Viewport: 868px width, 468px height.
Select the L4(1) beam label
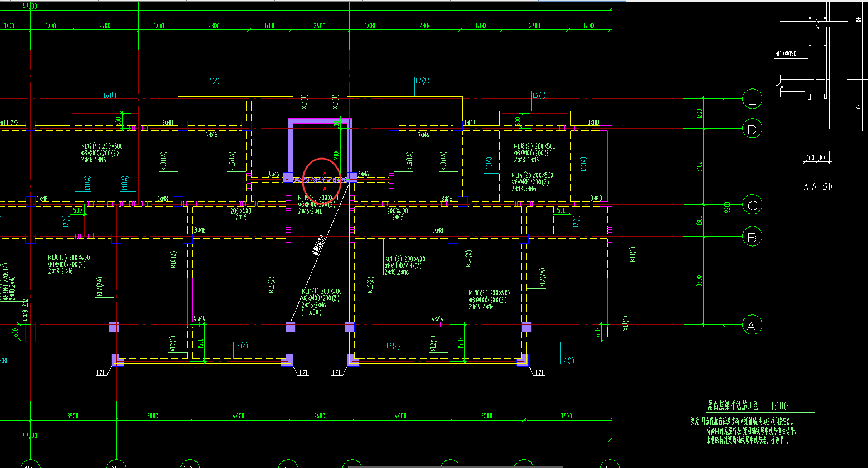568,361
